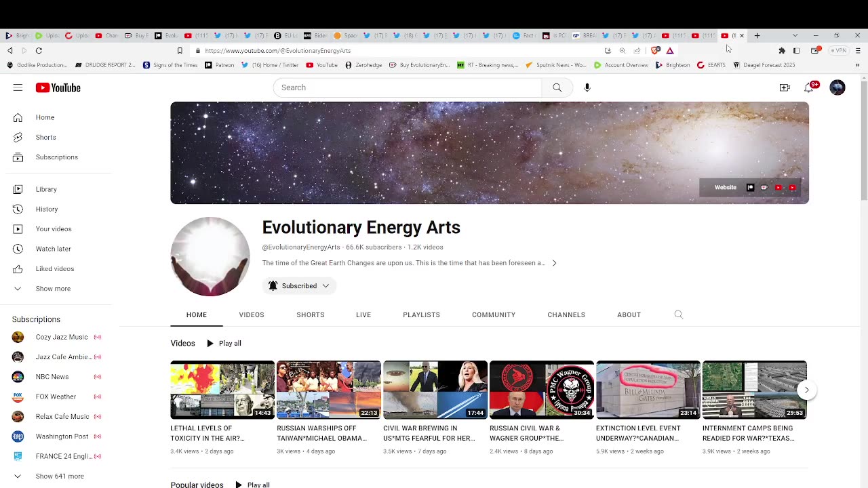Open the Brave Rewards triangle icon

pyautogui.click(x=670, y=51)
